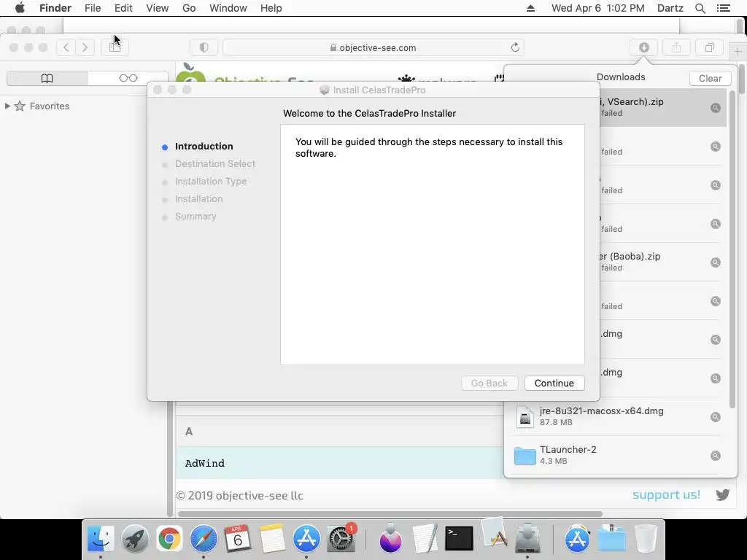747x560 pixels.
Task: Open Safari from the Dock
Action: (204, 539)
